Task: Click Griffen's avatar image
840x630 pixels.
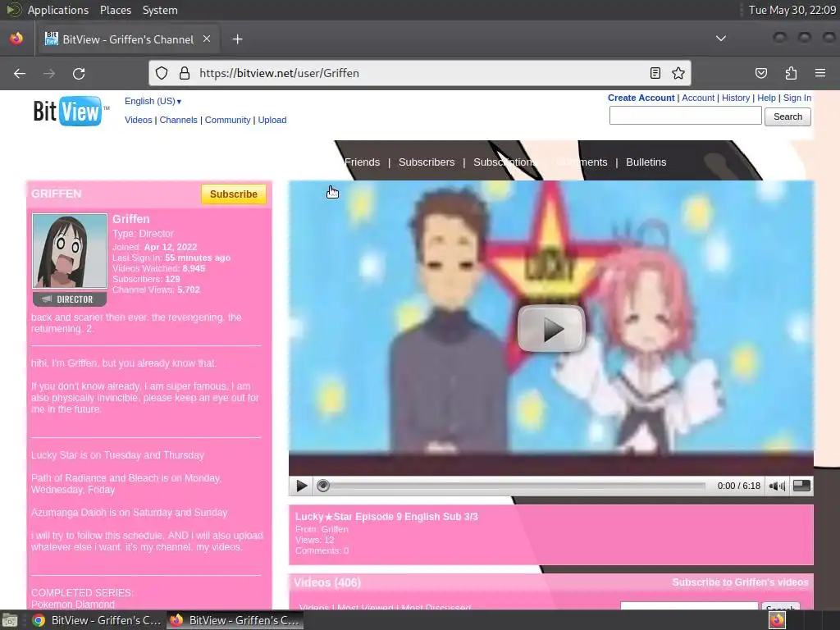Action: coord(70,251)
